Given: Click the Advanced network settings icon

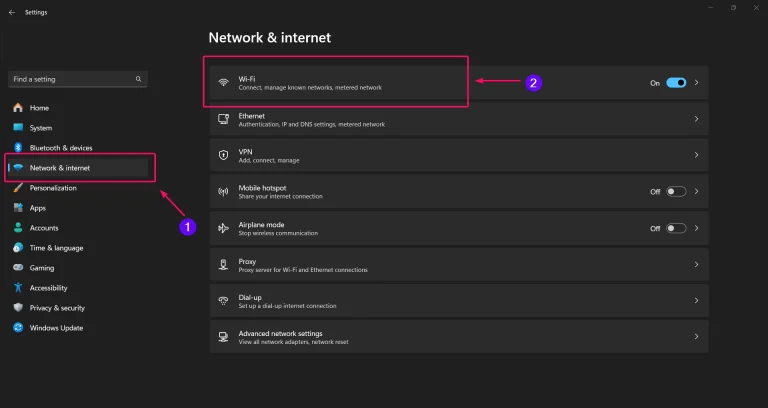Looking at the screenshot, I should (223, 337).
